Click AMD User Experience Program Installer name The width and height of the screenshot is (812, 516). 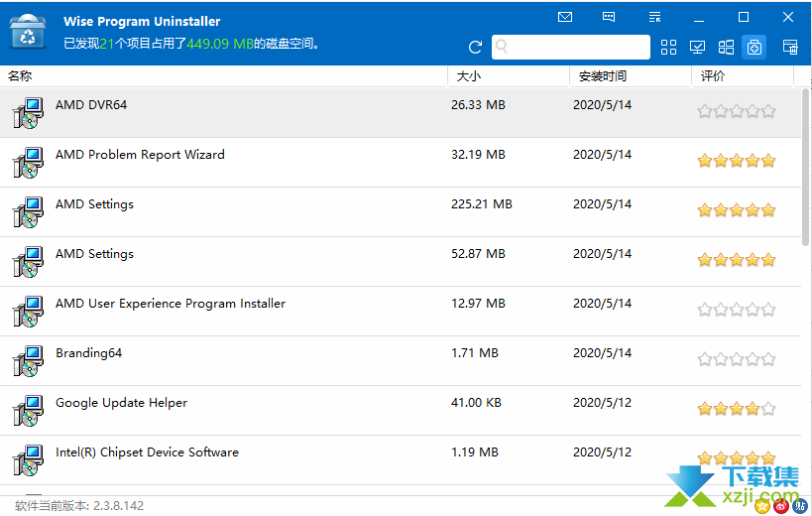[x=171, y=304]
